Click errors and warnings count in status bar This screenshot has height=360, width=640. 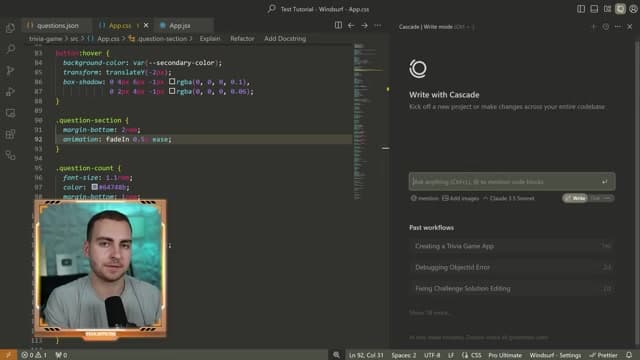[34, 355]
